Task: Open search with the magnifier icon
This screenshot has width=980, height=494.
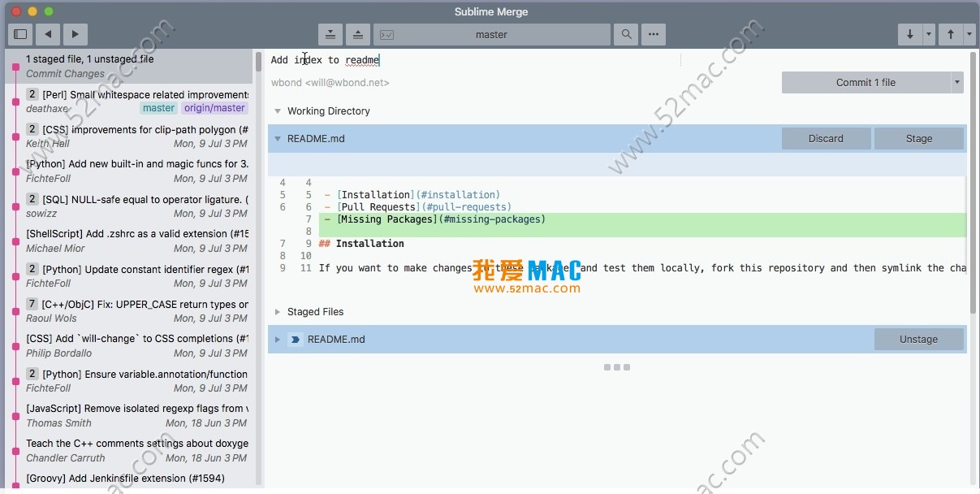Action: click(x=626, y=34)
